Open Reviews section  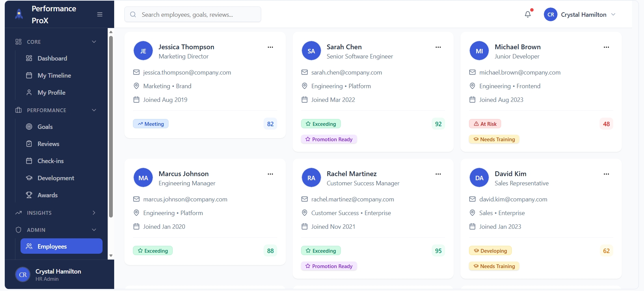[x=62, y=144]
